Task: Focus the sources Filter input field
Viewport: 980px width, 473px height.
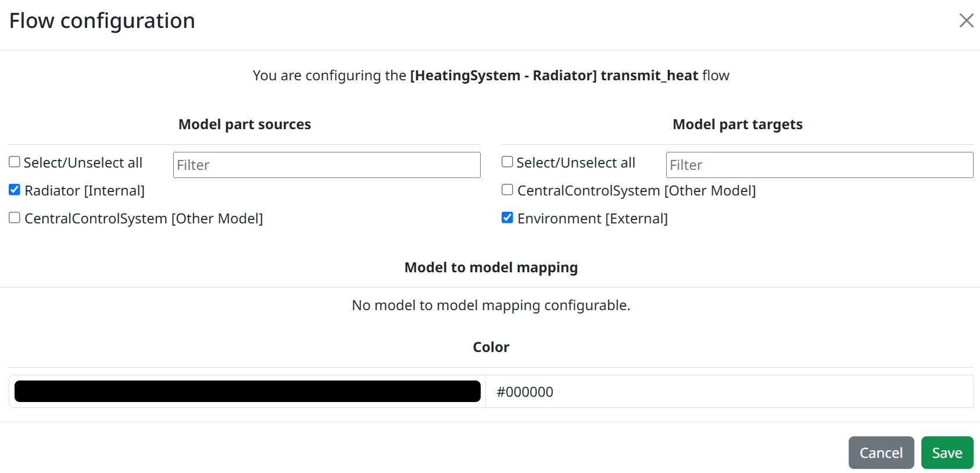Action: coord(327,165)
